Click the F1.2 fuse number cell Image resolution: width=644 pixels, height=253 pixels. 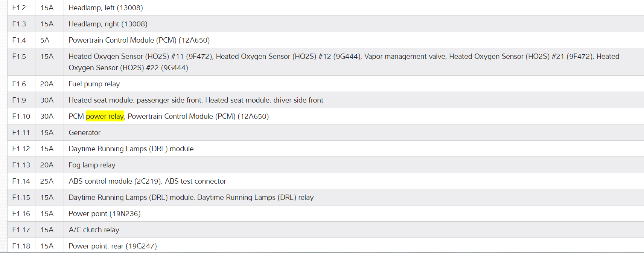[19, 8]
